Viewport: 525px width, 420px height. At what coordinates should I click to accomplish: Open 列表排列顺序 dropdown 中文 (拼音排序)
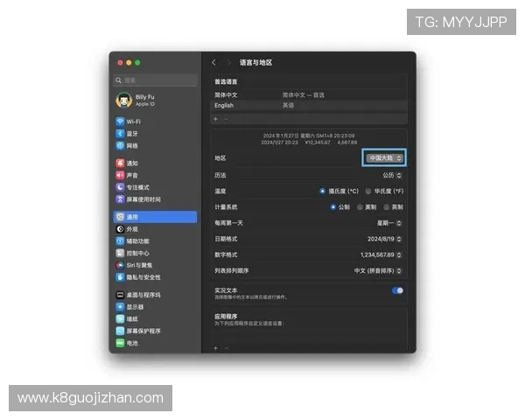click(378, 270)
